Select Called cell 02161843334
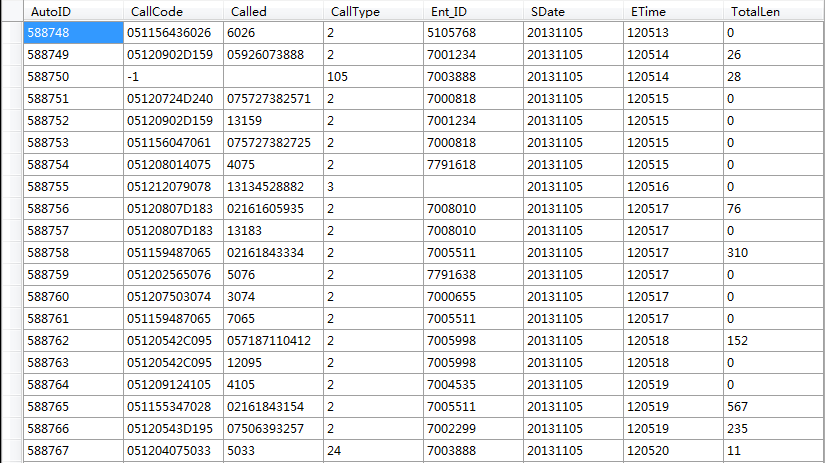 [x=273, y=253]
